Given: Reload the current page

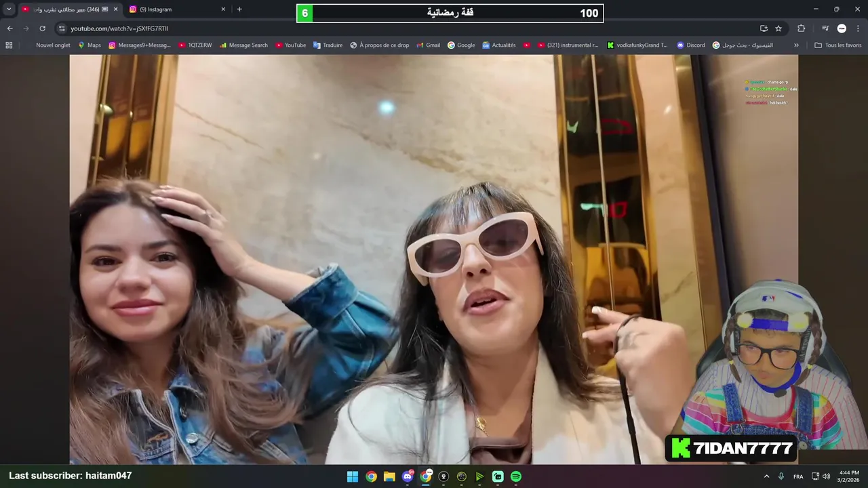Looking at the screenshot, I should (42, 28).
